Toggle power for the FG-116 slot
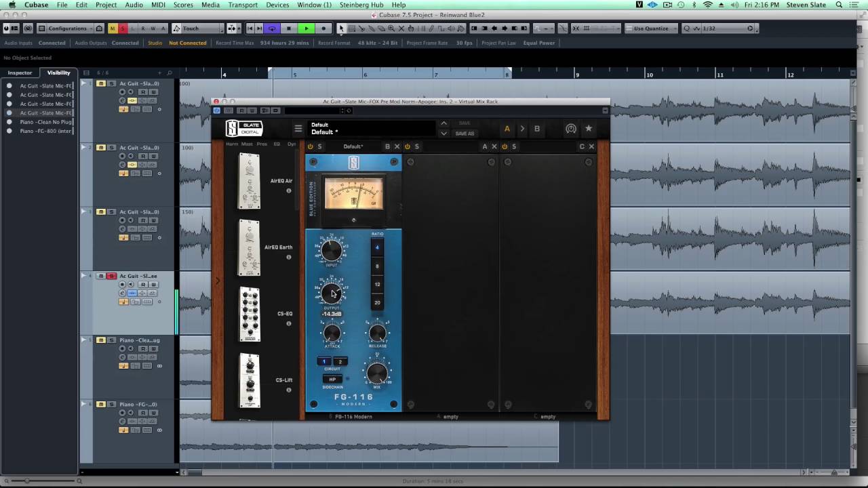Viewport: 868px width, 488px height. click(x=311, y=146)
